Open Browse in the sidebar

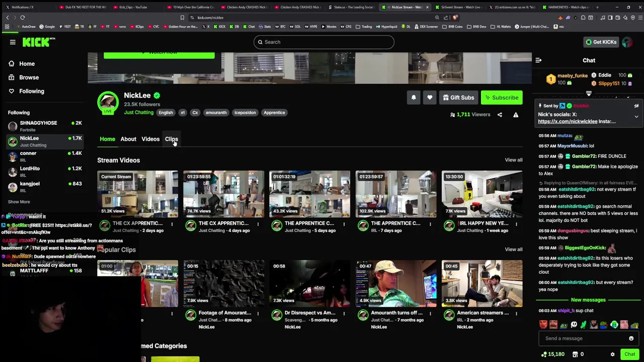point(29,77)
